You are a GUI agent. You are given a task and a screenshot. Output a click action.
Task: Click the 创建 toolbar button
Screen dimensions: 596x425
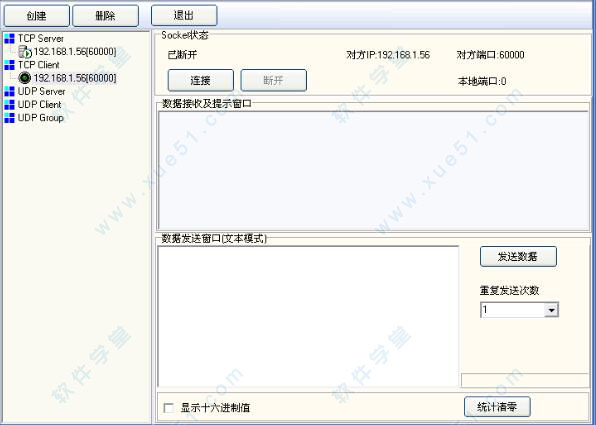pyautogui.click(x=36, y=16)
